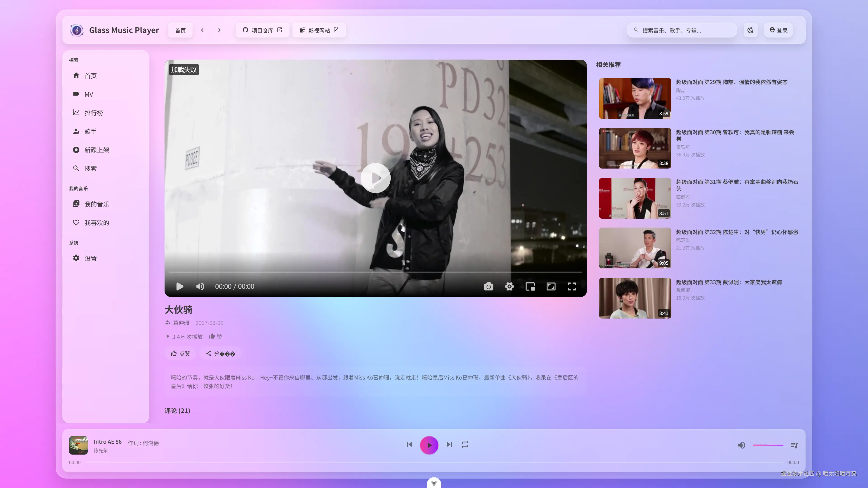Enable picture-in-picture mode in video player

530,286
